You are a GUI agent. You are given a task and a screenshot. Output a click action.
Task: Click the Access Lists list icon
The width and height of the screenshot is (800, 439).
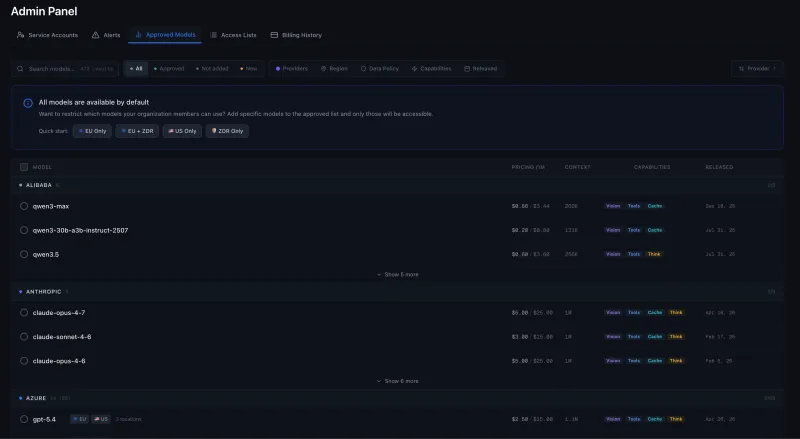tap(213, 35)
